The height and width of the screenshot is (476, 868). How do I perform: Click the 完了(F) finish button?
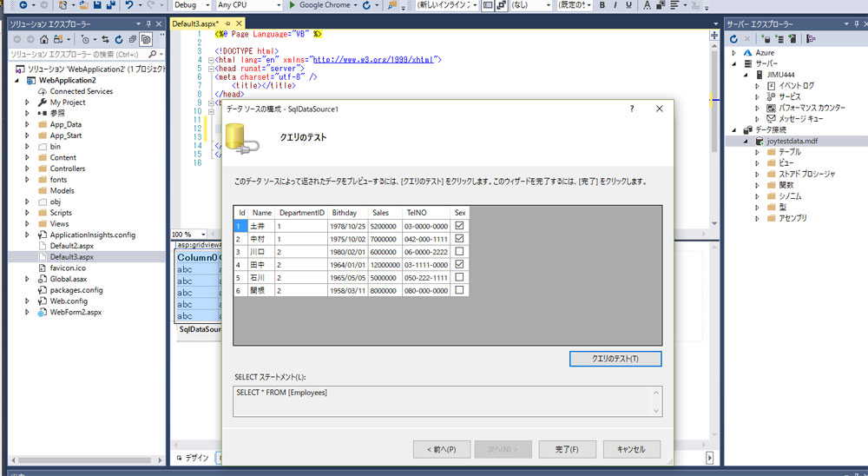coord(567,449)
